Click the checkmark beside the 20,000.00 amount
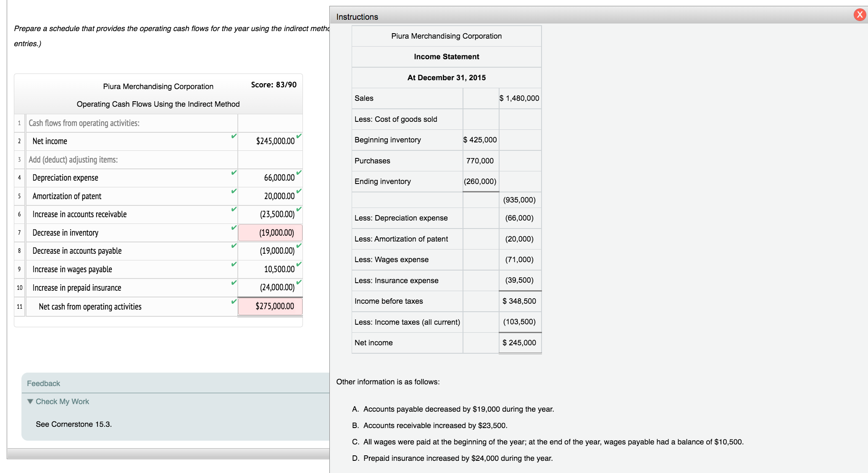This screenshot has width=868, height=473. [298, 191]
